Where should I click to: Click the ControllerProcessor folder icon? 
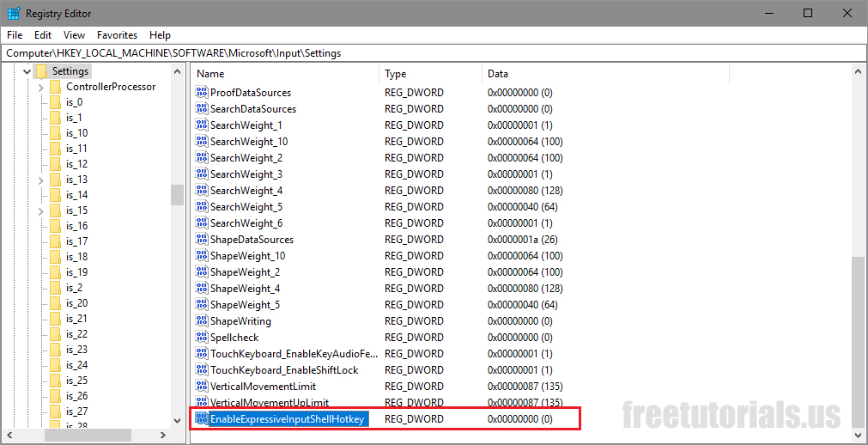coord(55,87)
